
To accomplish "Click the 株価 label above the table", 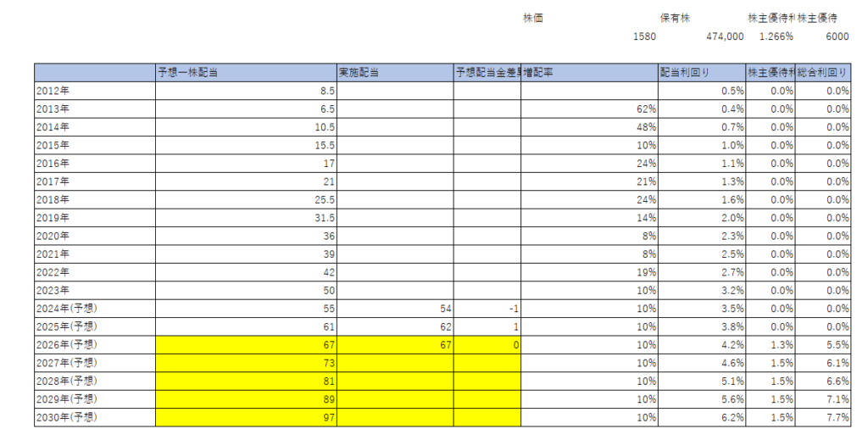I will [x=533, y=18].
